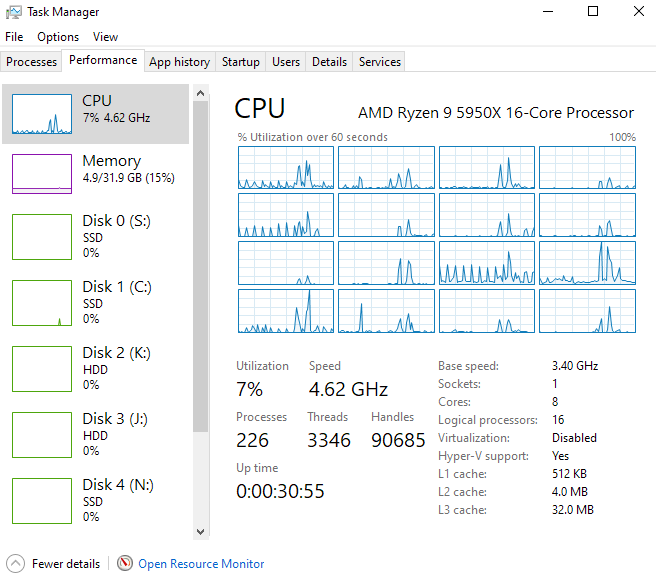Select the Disk 2 (K:) thumbnail graph

pyautogui.click(x=42, y=369)
